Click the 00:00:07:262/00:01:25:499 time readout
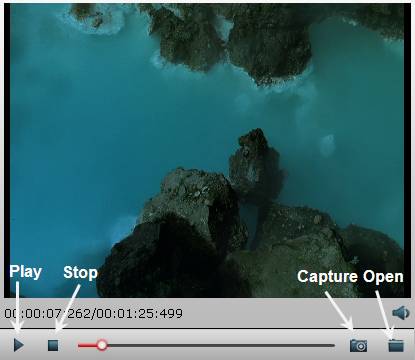The height and width of the screenshot is (360, 415). click(x=93, y=314)
